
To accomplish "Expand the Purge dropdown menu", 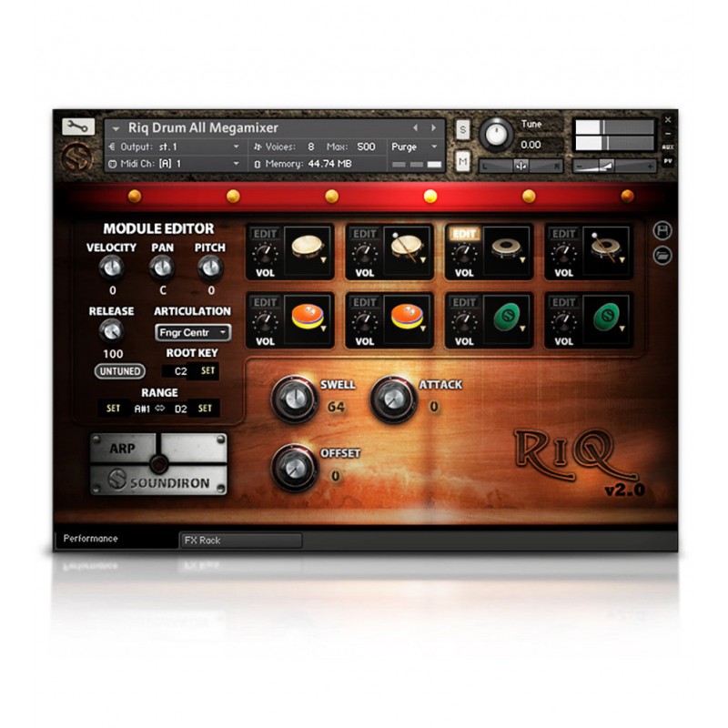I will [416, 147].
